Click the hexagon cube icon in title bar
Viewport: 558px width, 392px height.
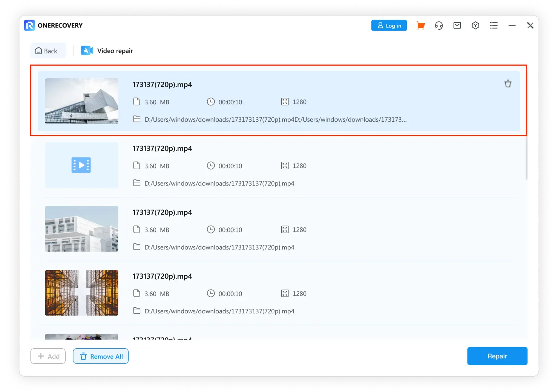(475, 26)
